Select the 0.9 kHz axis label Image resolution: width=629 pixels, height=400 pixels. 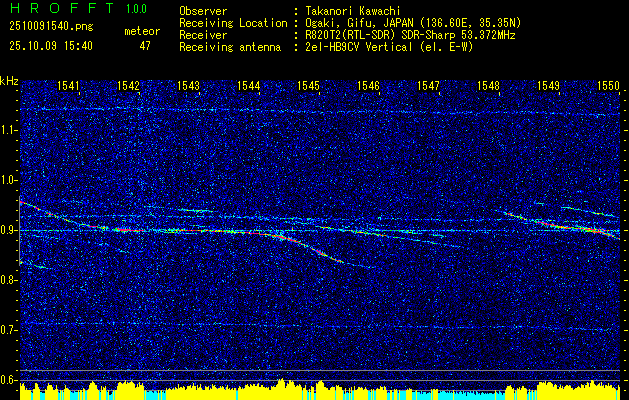click(x=9, y=230)
